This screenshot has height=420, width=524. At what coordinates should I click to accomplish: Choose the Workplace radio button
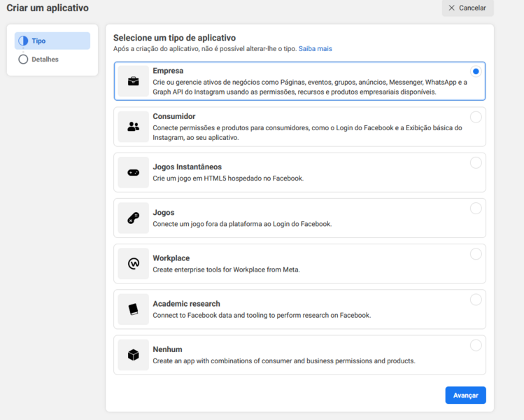[476, 254]
